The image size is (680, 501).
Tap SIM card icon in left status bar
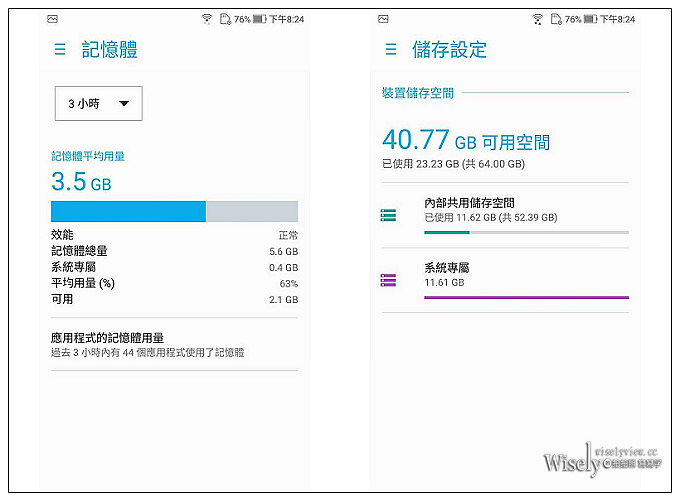click(x=225, y=19)
